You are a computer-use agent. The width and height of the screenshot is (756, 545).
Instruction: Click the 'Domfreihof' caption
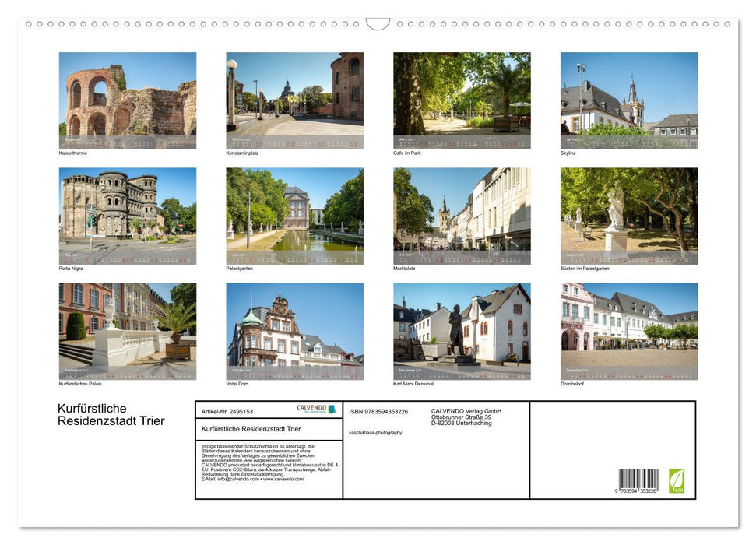click(x=571, y=384)
